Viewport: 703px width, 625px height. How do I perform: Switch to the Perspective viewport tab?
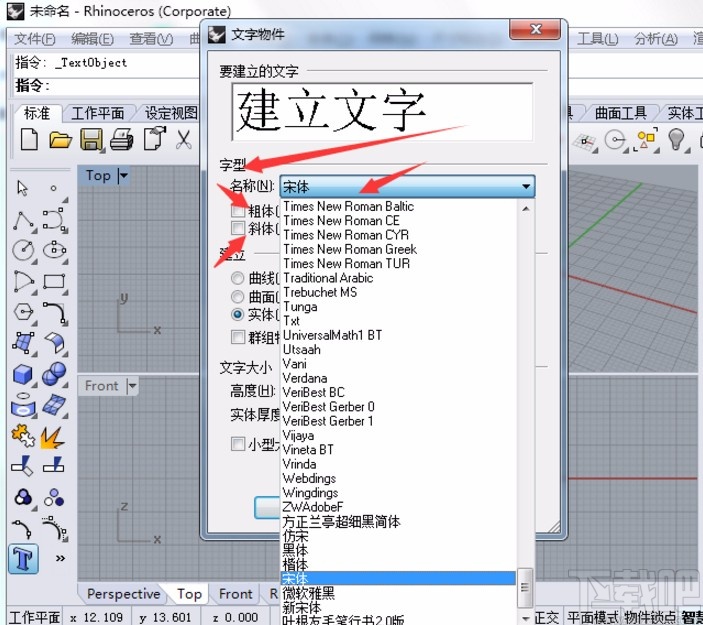click(123, 594)
